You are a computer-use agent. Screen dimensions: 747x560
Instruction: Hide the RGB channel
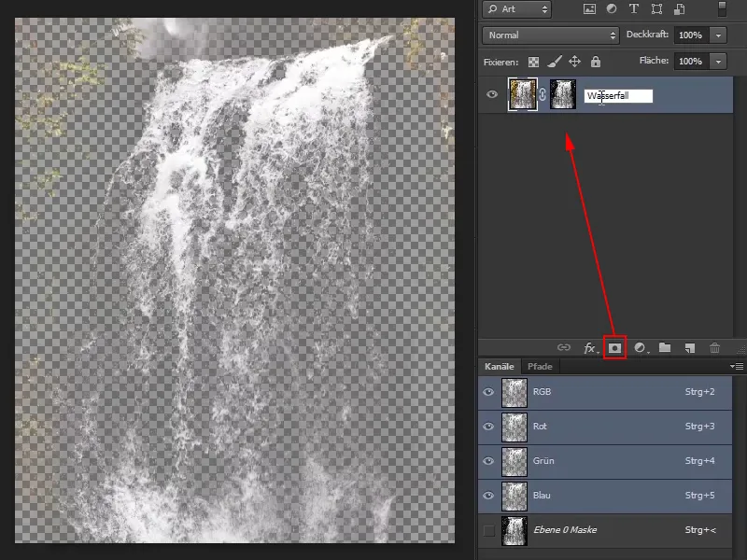[488, 392]
